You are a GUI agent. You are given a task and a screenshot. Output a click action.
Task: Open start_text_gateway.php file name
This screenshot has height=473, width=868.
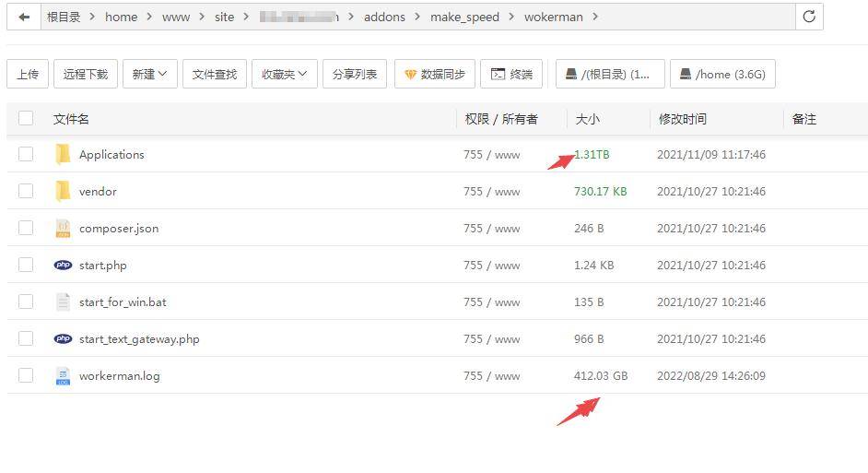(x=139, y=339)
